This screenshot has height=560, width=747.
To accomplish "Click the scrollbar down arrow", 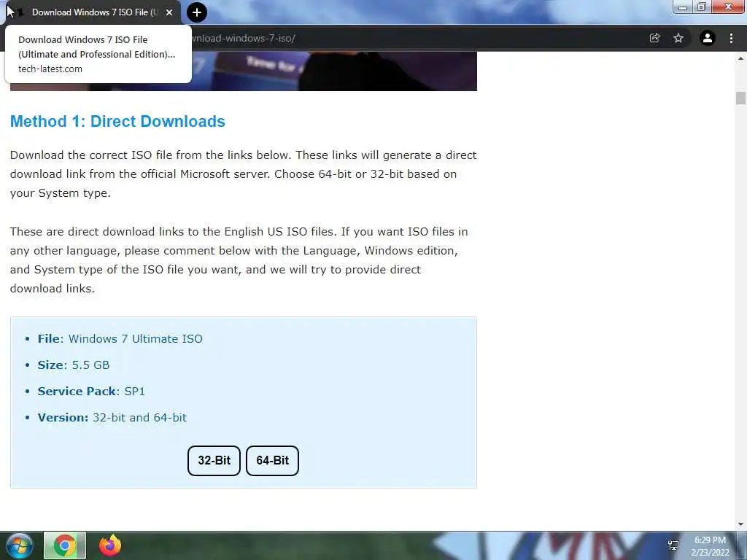I will [x=740, y=524].
